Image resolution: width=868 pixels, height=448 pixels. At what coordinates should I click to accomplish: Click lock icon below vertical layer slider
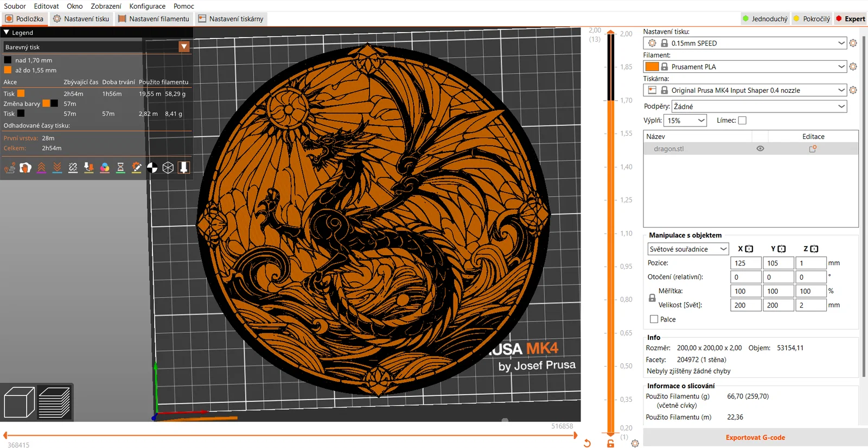[611, 444]
